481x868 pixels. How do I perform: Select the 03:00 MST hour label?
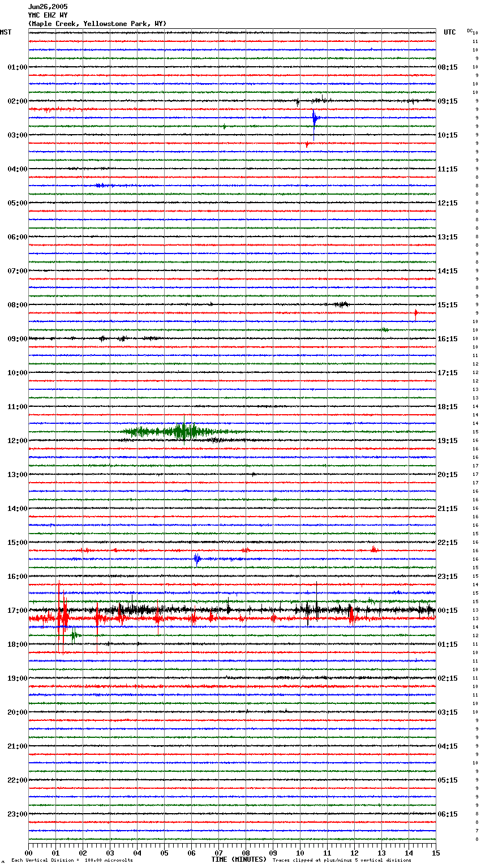[18, 135]
